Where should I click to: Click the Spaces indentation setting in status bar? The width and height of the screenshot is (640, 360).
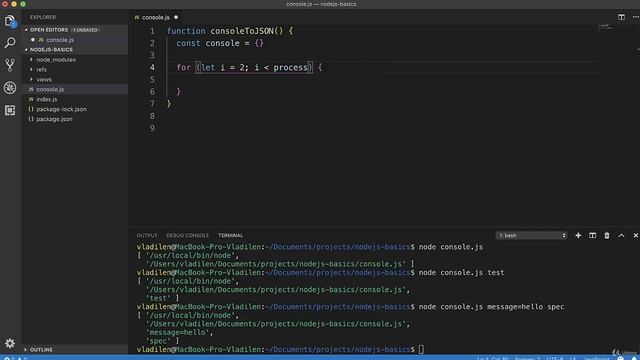coord(527,358)
